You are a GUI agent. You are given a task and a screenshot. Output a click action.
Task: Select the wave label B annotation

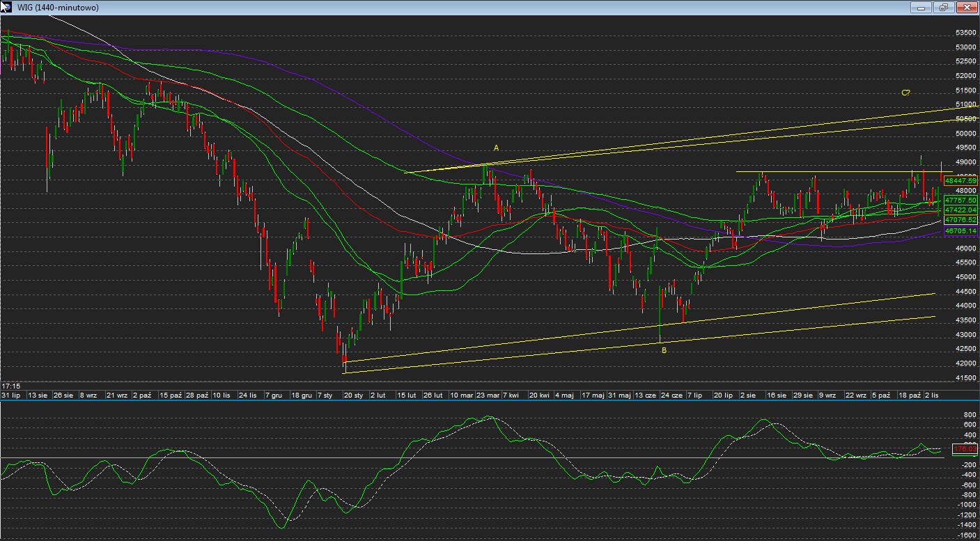[x=664, y=350]
